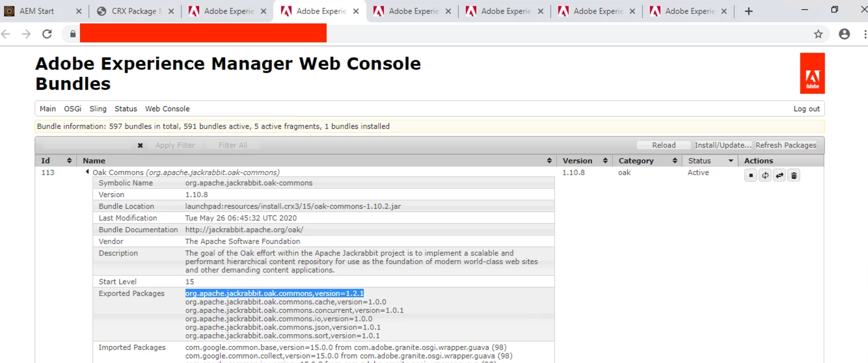Click the Install/Update button

723,146
